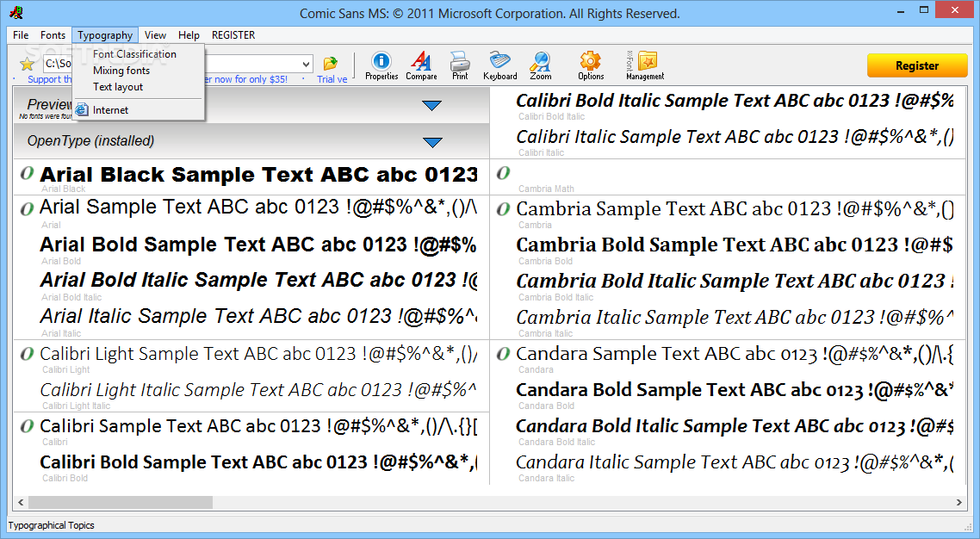Click OpenType icon beside Calibri row
Image resolution: width=980 pixels, height=539 pixels.
pos(26,426)
